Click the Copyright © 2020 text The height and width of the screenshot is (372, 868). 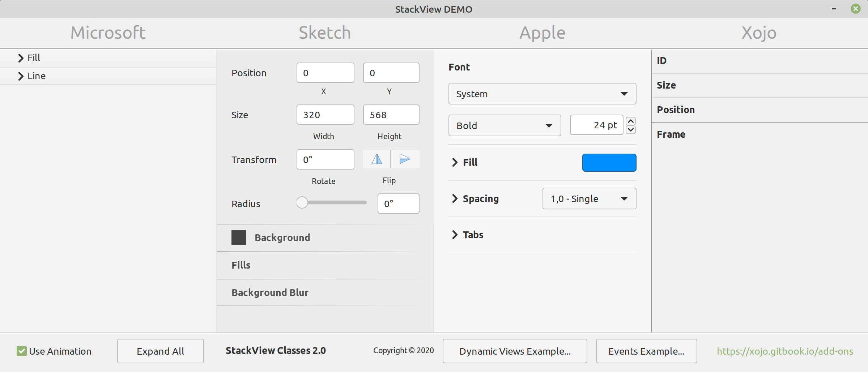403,350
